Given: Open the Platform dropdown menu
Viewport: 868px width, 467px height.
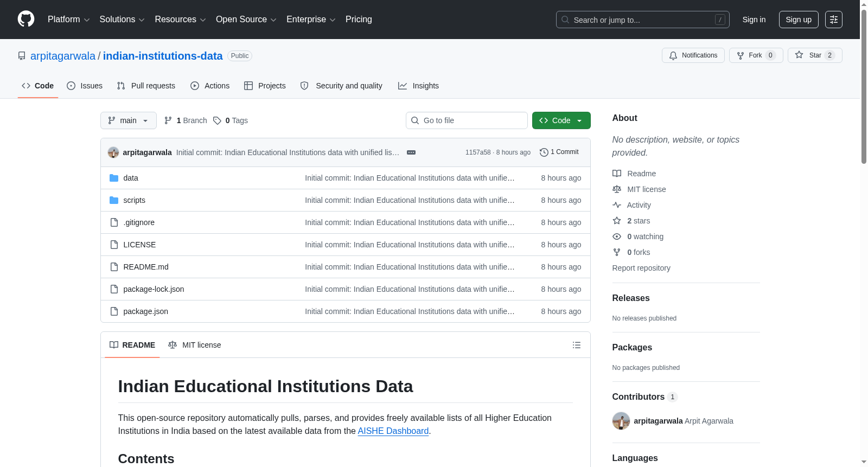Looking at the screenshot, I should pos(68,20).
